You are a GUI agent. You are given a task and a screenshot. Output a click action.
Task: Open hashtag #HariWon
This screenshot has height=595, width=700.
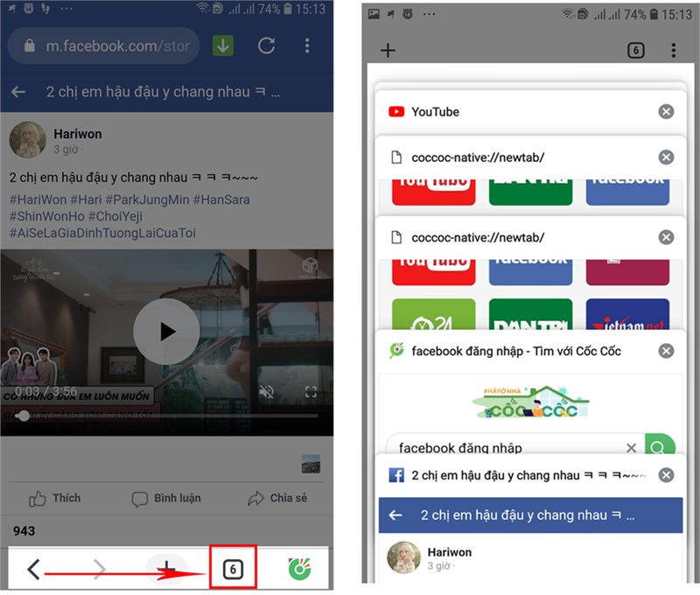coord(38,199)
